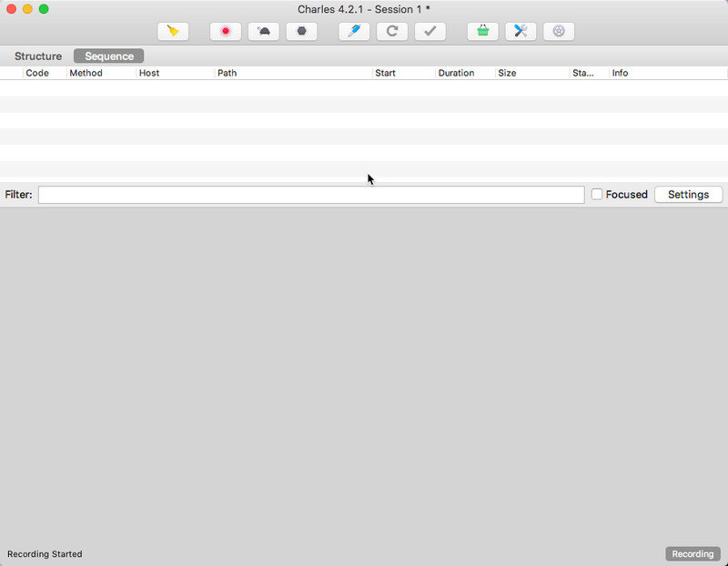This screenshot has height=566, width=728.
Task: Validate the response with the checkmark icon
Action: click(x=430, y=31)
